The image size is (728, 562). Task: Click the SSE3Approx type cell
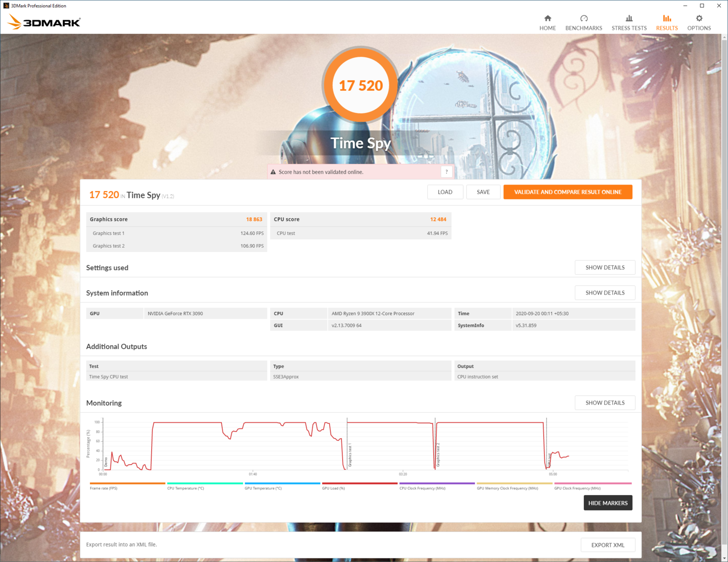click(x=360, y=377)
